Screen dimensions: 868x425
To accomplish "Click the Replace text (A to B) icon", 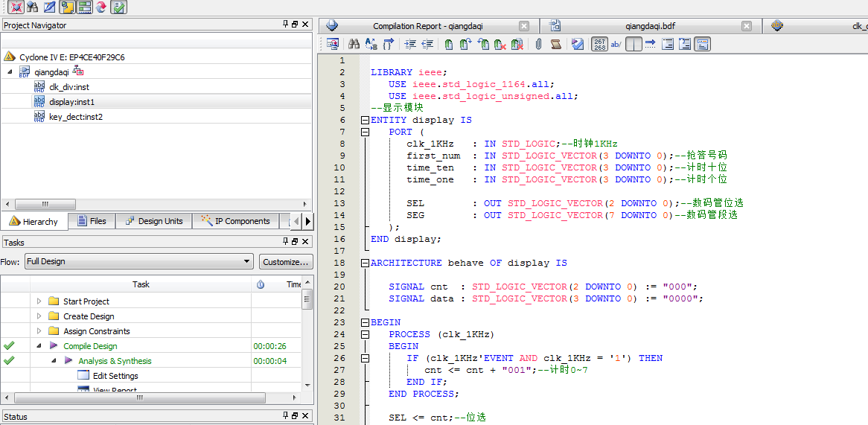I will pos(371,45).
